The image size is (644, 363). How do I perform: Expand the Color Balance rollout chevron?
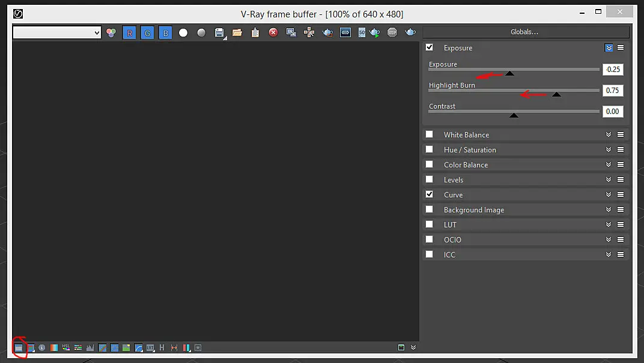pos(609,164)
